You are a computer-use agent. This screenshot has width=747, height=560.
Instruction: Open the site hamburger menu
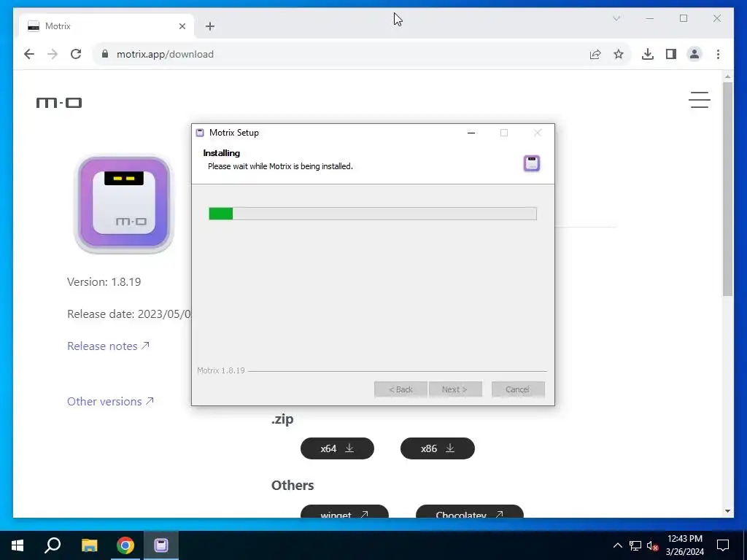(x=700, y=99)
